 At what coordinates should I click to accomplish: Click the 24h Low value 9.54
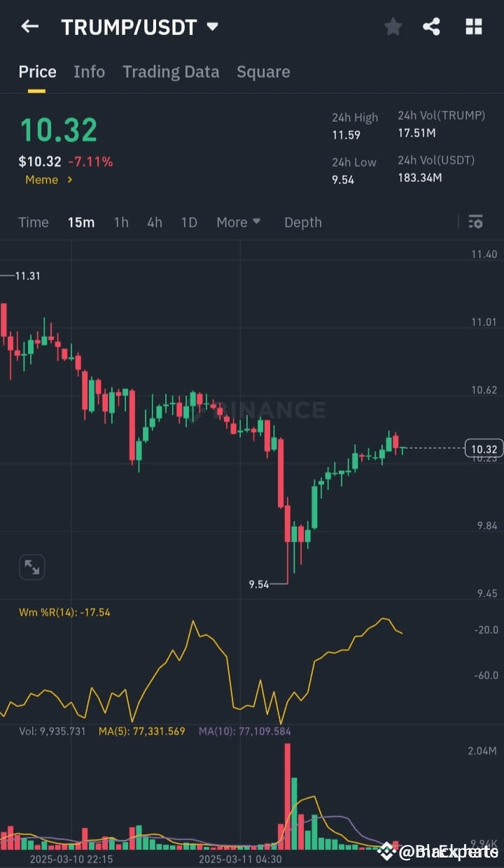(343, 180)
